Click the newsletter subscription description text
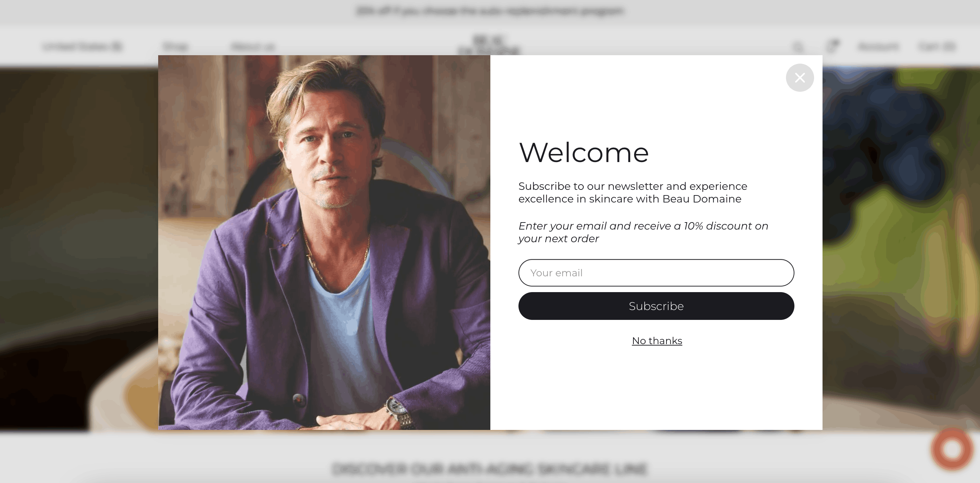 point(633,192)
